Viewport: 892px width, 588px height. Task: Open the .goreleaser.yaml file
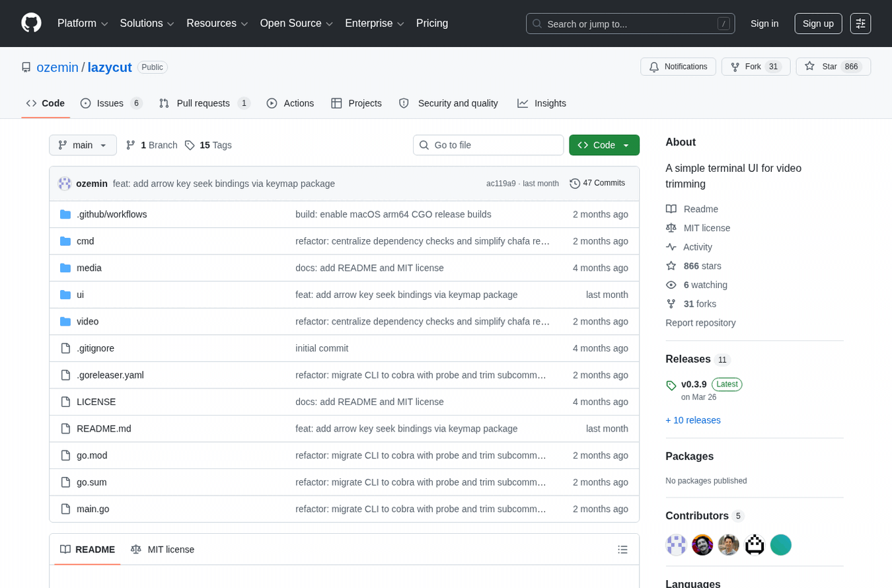pyautogui.click(x=110, y=375)
